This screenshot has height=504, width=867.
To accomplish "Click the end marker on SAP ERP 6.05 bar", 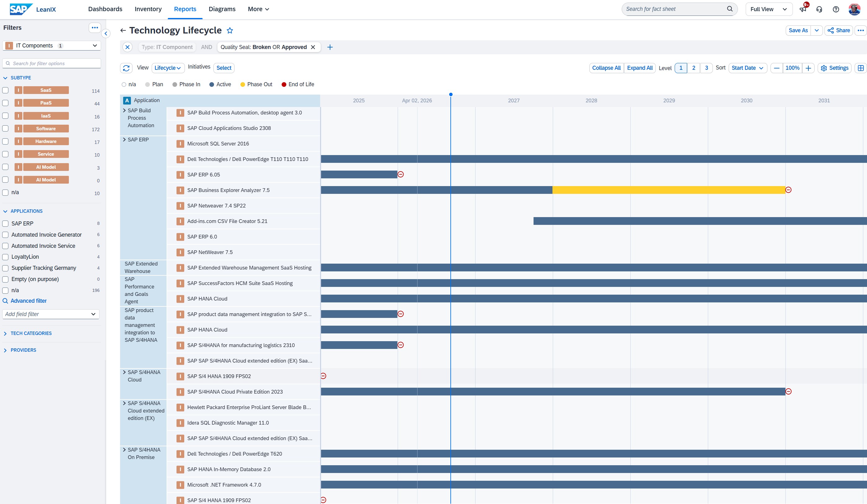I will tap(400, 174).
